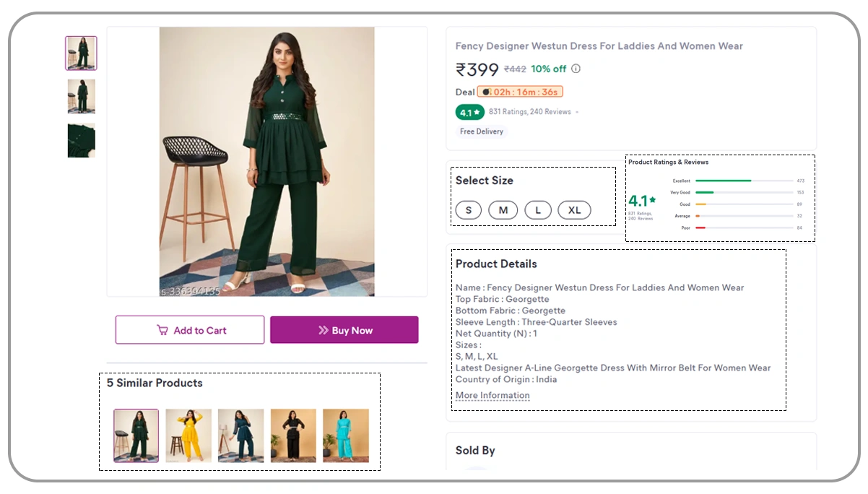This screenshot has height=494, width=868.
Task: Expand the Sold By section
Action: pos(474,450)
